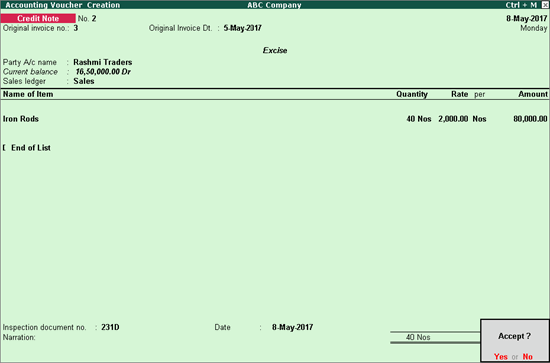Click the Ctrl + M shortcut label in title bar
Image resolution: width=550 pixels, height=363 pixels.
521,5
